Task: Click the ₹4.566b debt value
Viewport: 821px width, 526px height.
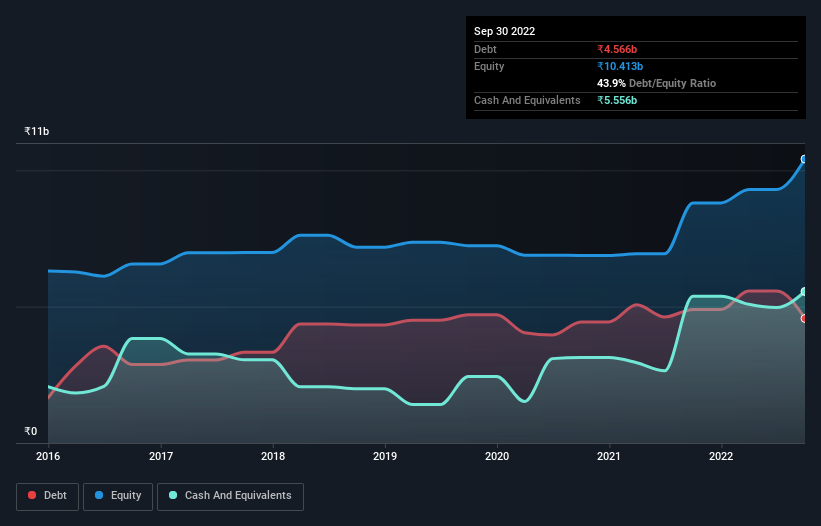Action: coord(617,49)
